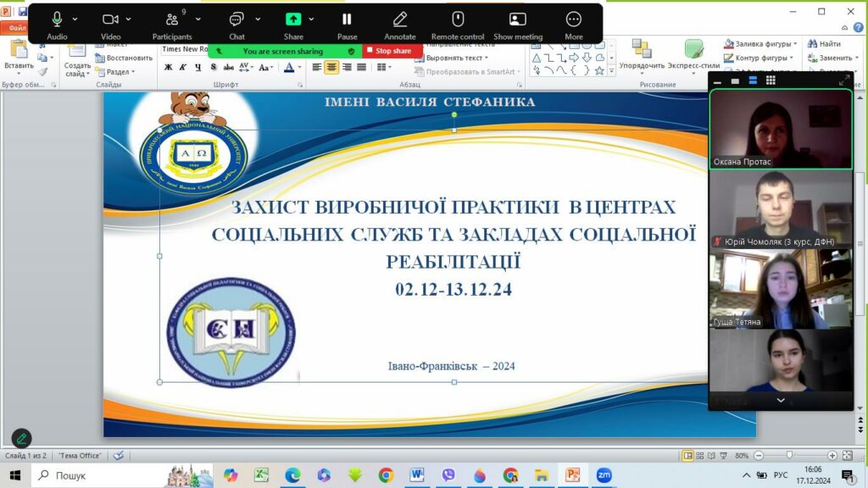Click the Remote control mouse icon
868x488 pixels.
(457, 20)
